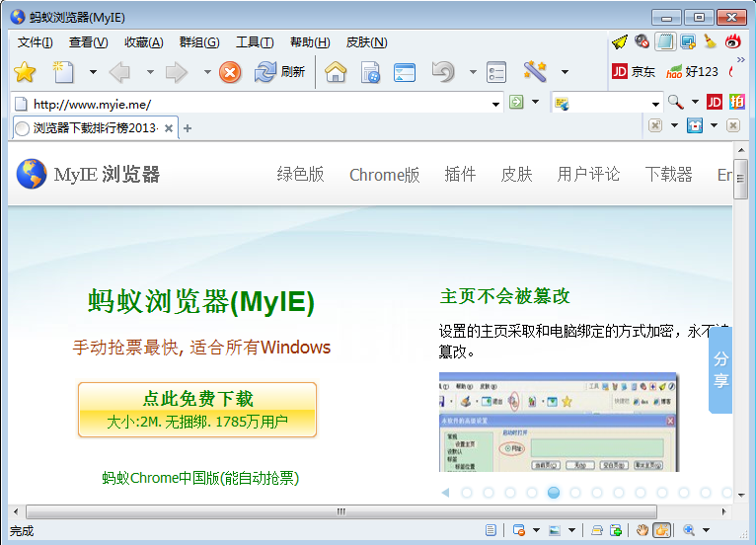Click the green Go arrow button

(516, 102)
